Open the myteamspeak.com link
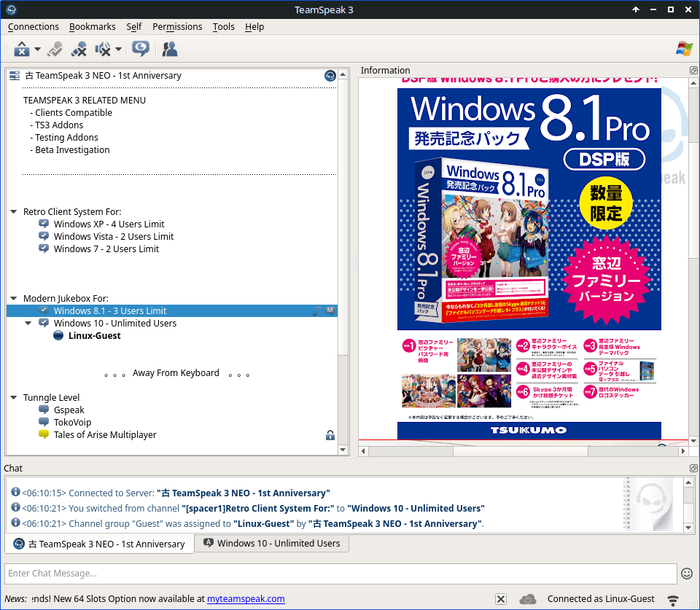 point(246,599)
